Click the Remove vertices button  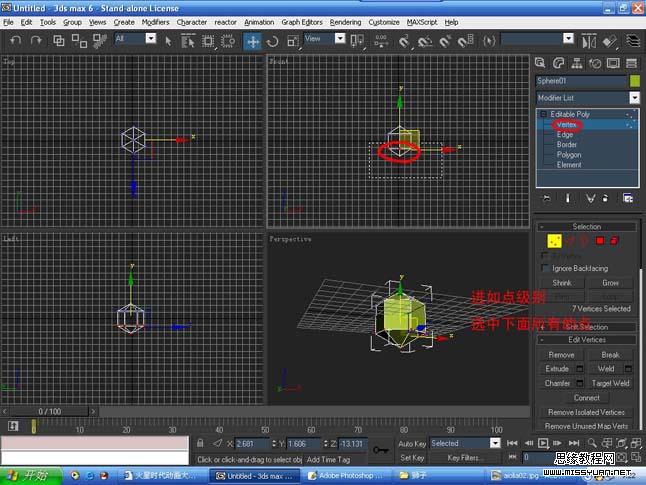(x=561, y=355)
